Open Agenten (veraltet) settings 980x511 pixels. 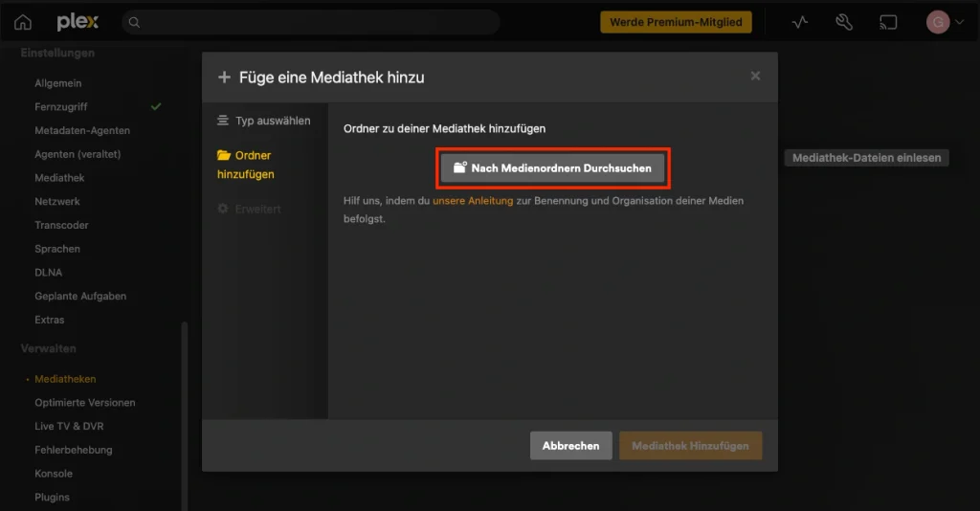pyautogui.click(x=78, y=154)
